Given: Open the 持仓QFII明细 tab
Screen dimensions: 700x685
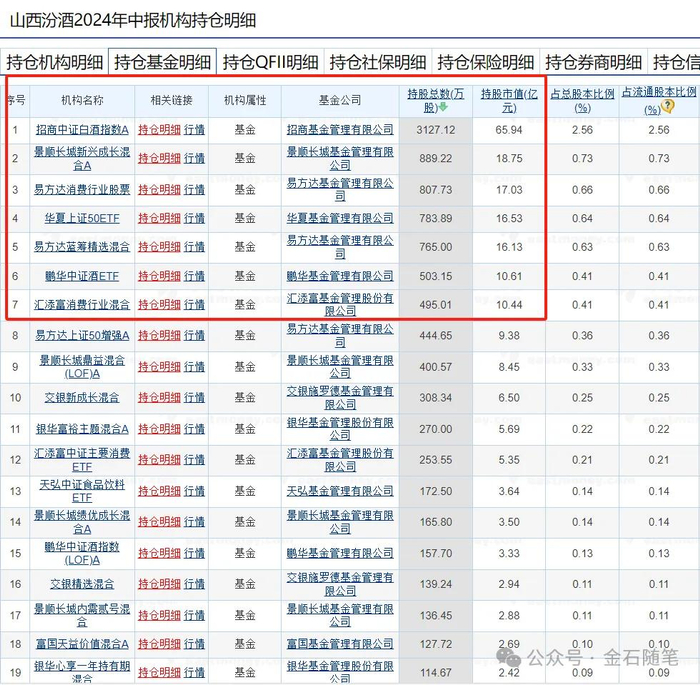Looking at the screenshot, I should 270,62.
